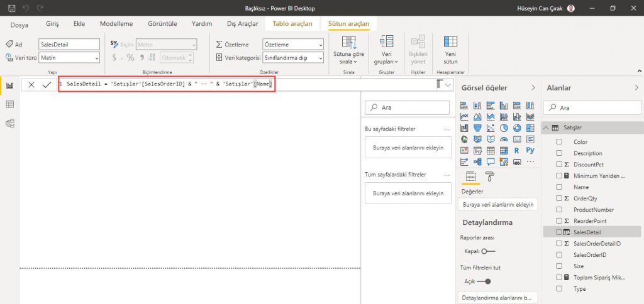Select the slicer visual
The image size is (644, 304).
point(477,151)
